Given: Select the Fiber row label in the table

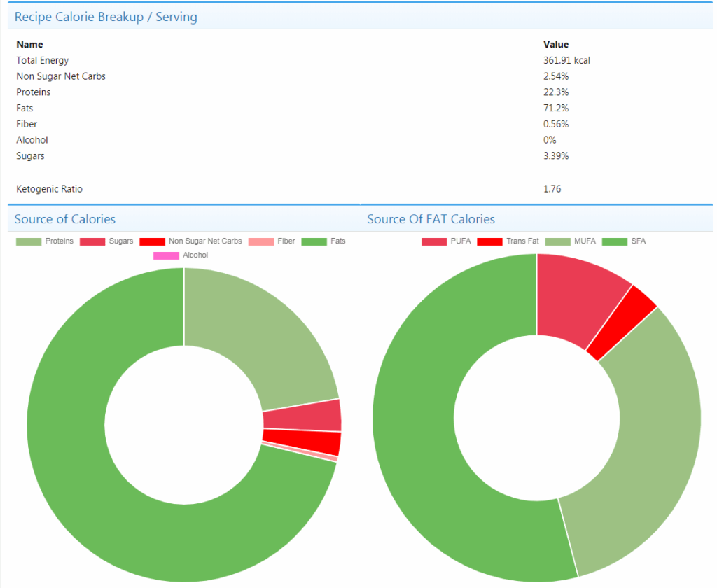Looking at the screenshot, I should coord(27,124).
